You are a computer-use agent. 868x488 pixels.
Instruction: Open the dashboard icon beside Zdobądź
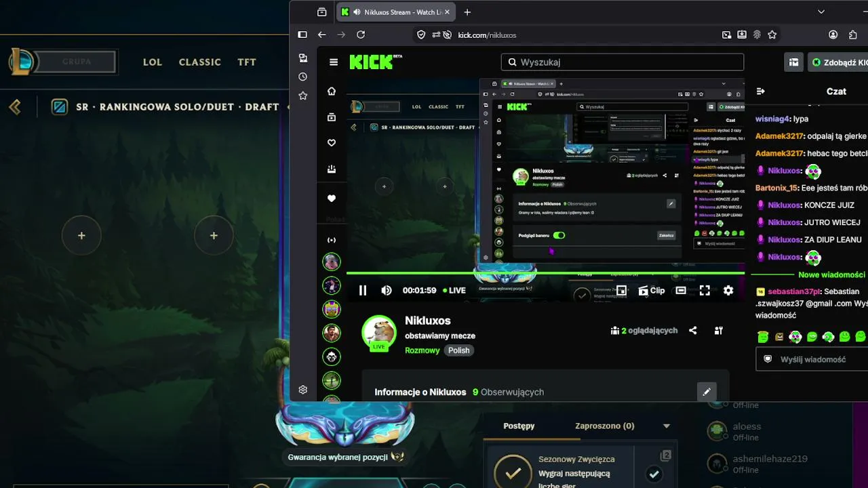point(793,62)
